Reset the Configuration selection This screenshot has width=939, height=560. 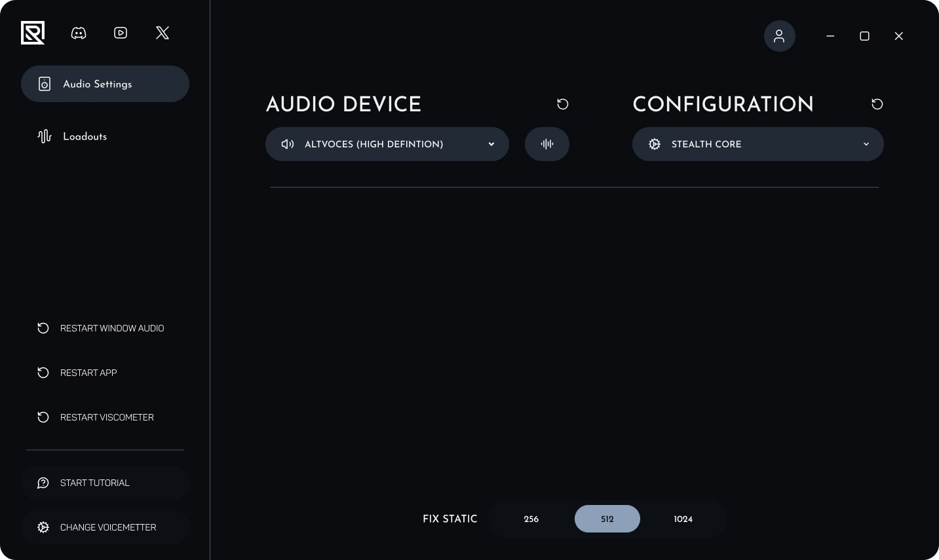coord(877,104)
